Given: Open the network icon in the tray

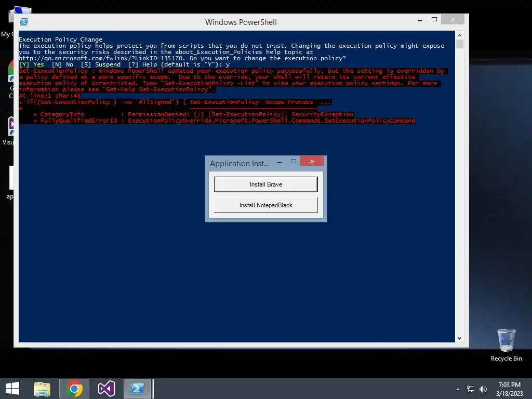Looking at the screenshot, I should tap(471, 389).
